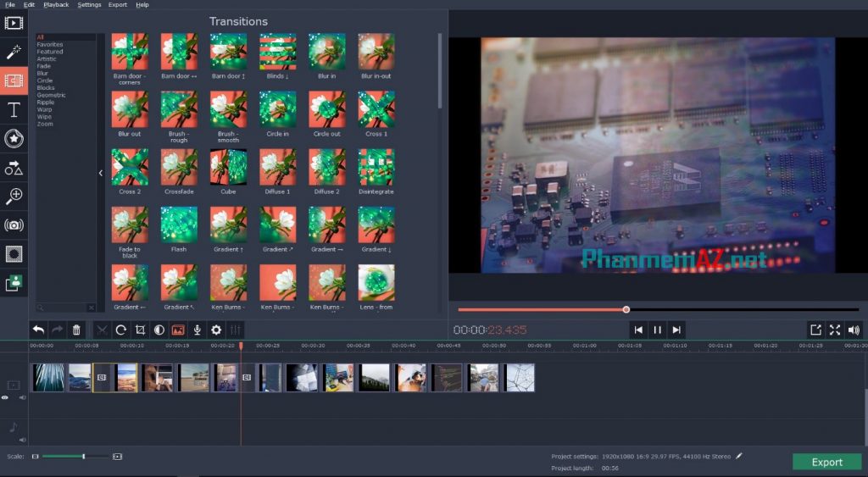Select the Geometric category
The height and width of the screenshot is (477, 868).
pos(51,95)
